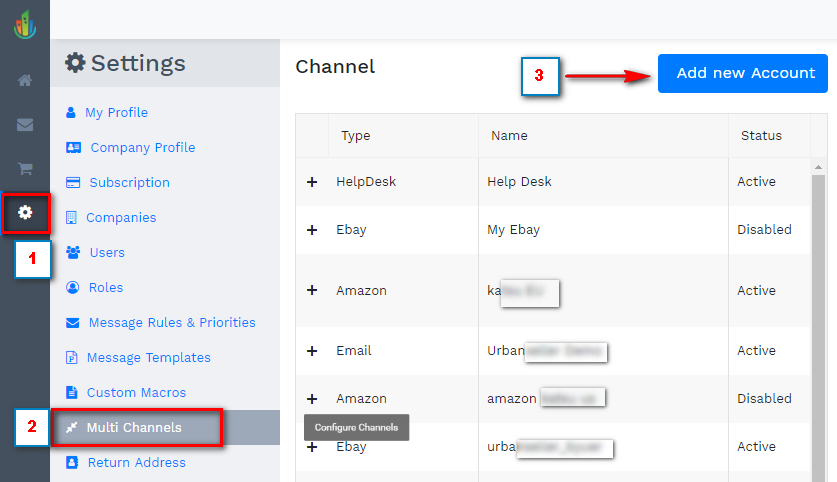The width and height of the screenshot is (837, 482).
Task: Go to Company Profile settings
Action: pos(142,148)
